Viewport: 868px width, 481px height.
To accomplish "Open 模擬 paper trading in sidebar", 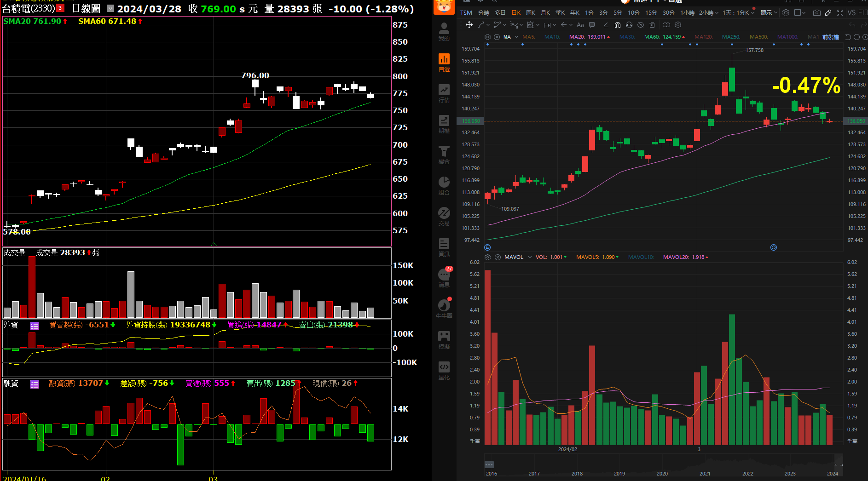I will (444, 340).
